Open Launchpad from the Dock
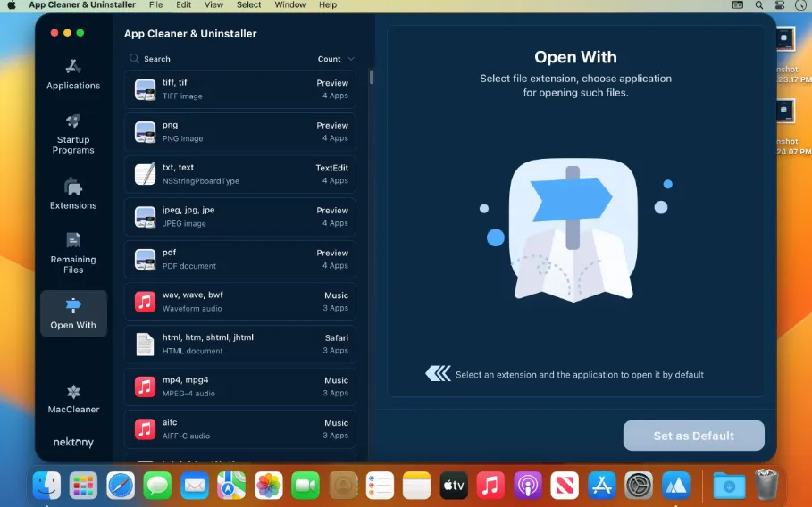812x507 pixels. (x=83, y=486)
